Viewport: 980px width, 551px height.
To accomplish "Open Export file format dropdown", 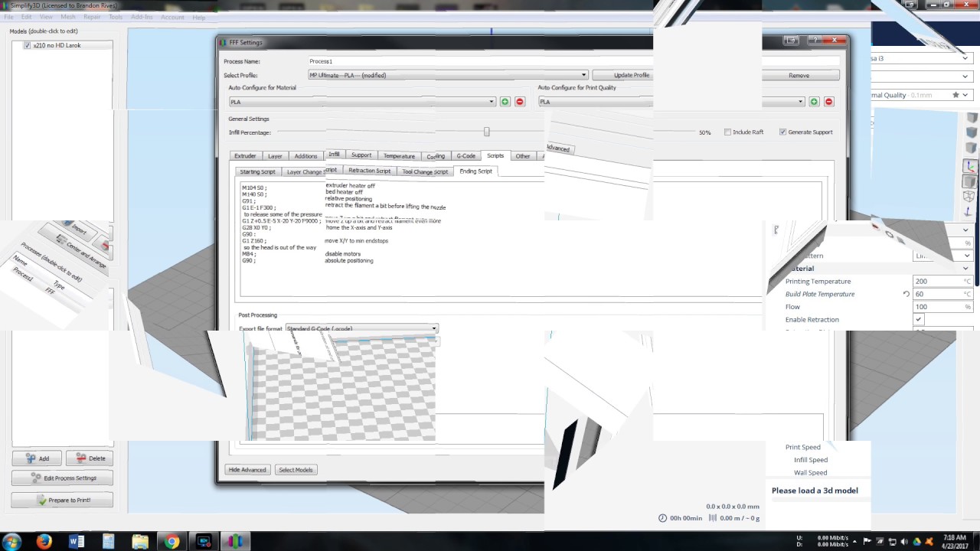I will pos(362,328).
